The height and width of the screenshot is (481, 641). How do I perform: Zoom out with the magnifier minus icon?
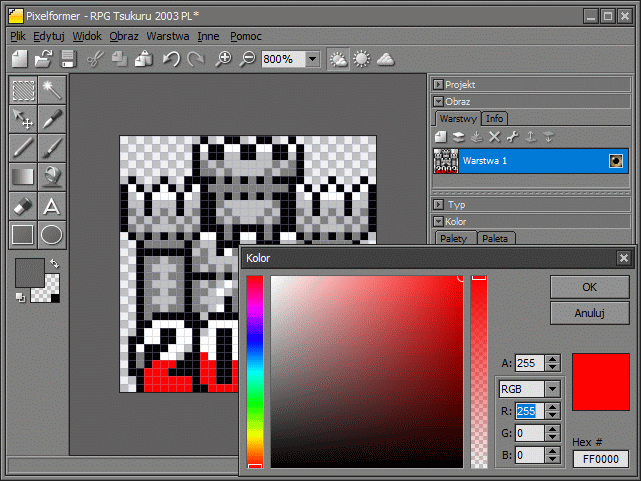(247, 59)
